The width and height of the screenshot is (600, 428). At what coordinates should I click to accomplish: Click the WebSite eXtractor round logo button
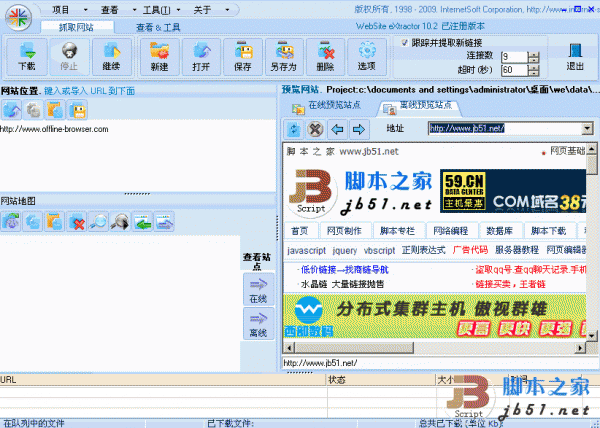click(18, 18)
